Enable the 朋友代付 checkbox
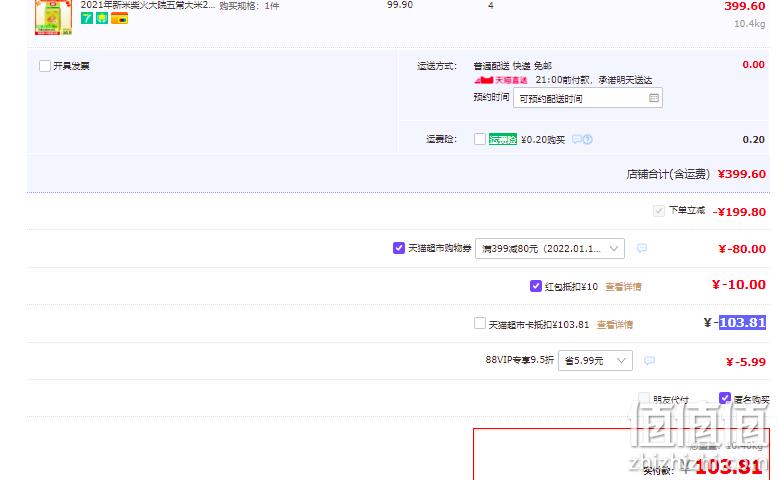 (x=644, y=398)
